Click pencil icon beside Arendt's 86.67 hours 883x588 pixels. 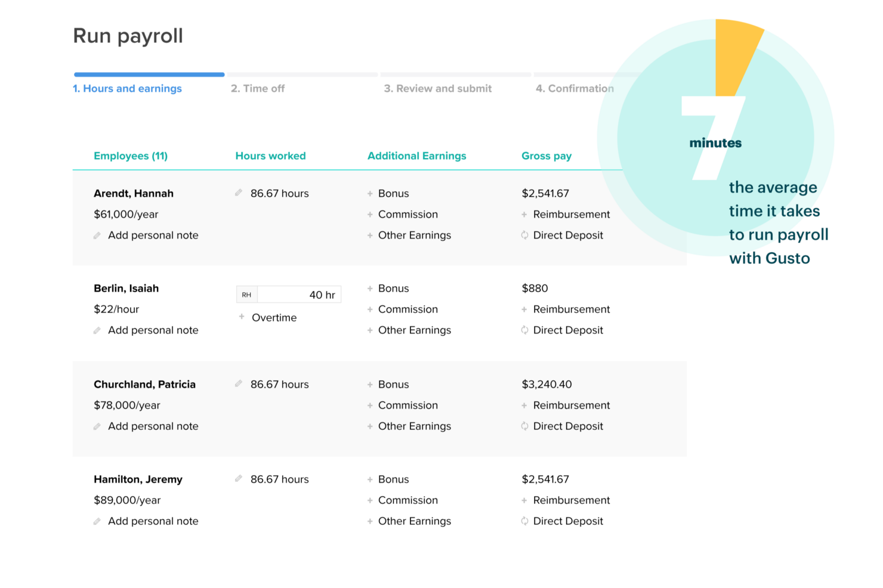239,193
